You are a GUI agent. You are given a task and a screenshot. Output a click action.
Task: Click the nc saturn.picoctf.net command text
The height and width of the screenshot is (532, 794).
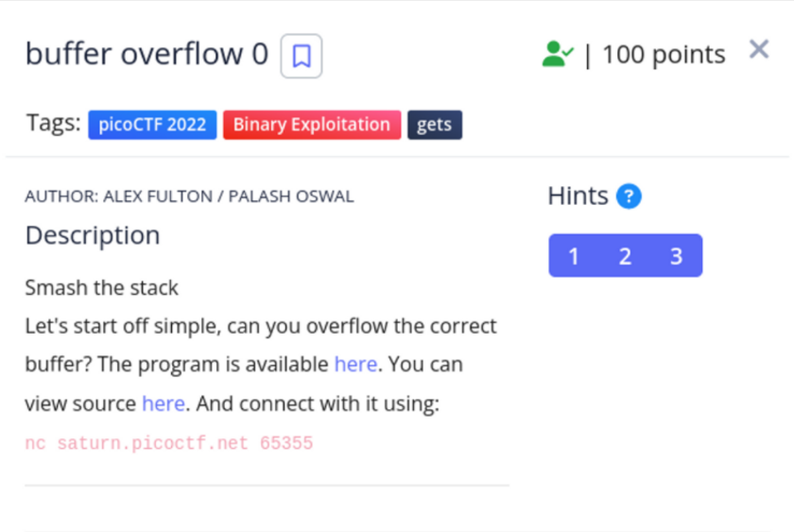(x=169, y=443)
